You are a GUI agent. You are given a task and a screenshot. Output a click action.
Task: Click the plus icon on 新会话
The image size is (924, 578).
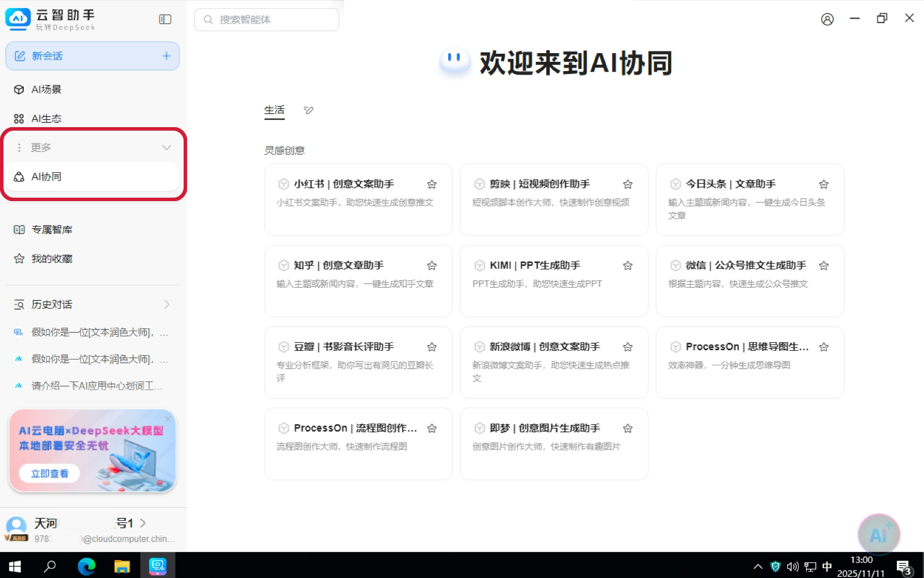point(166,56)
